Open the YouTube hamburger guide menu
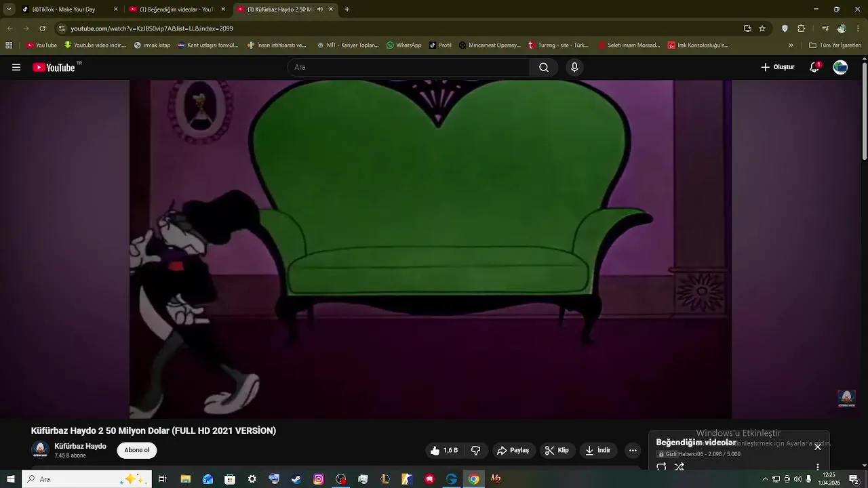868x488 pixels. [x=16, y=67]
